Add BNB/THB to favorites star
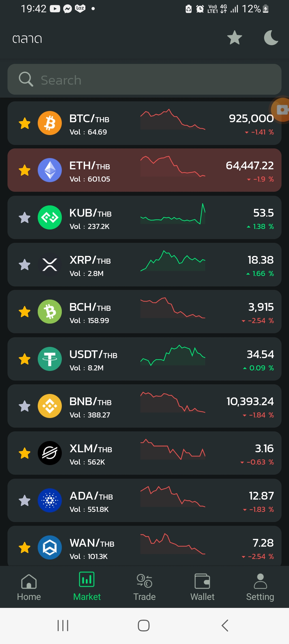 coord(25,406)
